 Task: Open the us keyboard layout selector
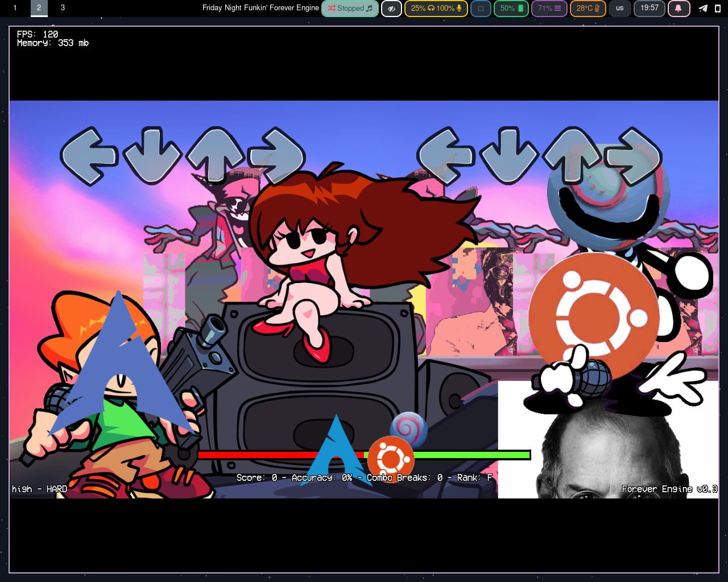click(x=619, y=9)
